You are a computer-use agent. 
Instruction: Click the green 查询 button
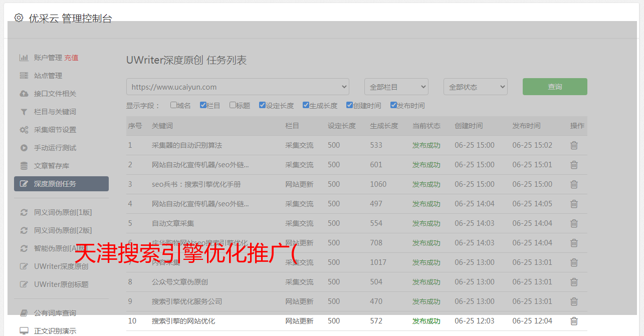[554, 87]
